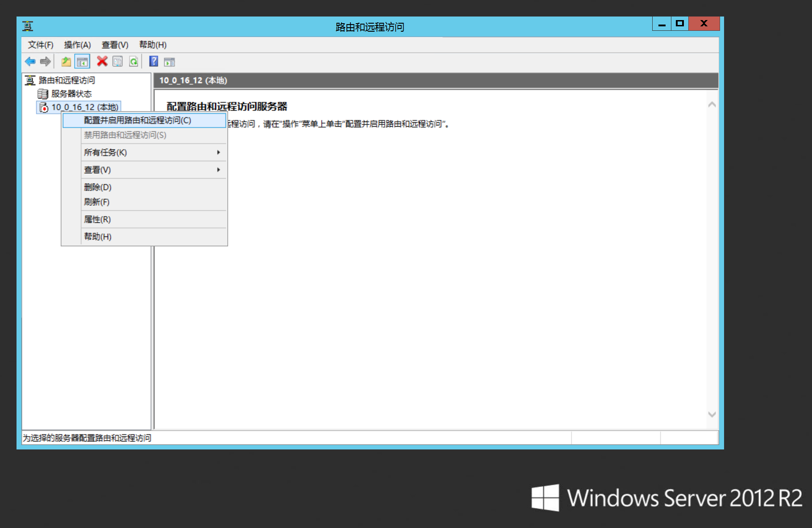The image size is (812, 528).
Task: Click the scroll down arrow in details pane
Action: click(x=712, y=415)
